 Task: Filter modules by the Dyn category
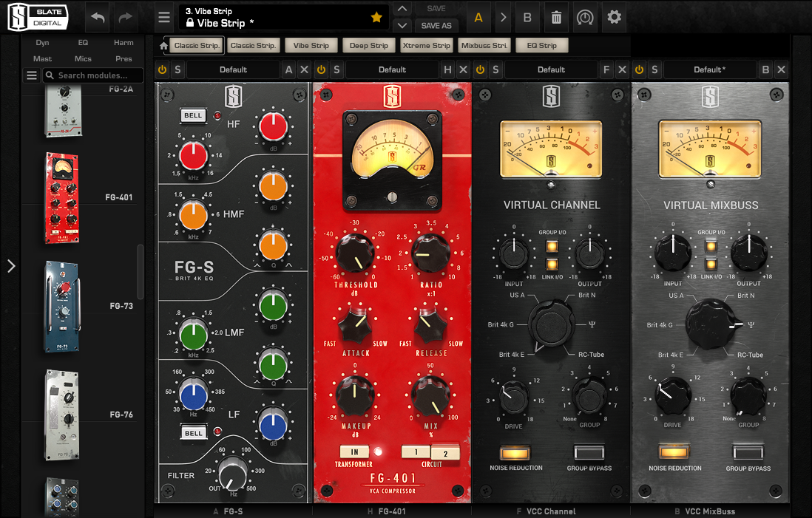point(42,42)
